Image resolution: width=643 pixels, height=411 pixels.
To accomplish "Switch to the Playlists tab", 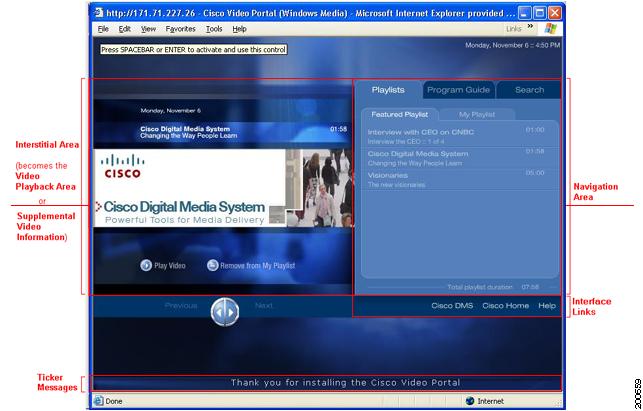I will tap(388, 90).
